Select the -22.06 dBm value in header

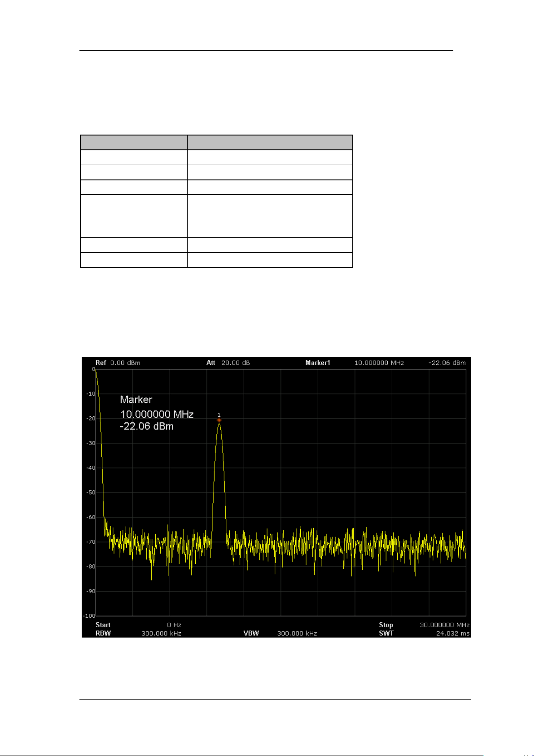pos(447,363)
